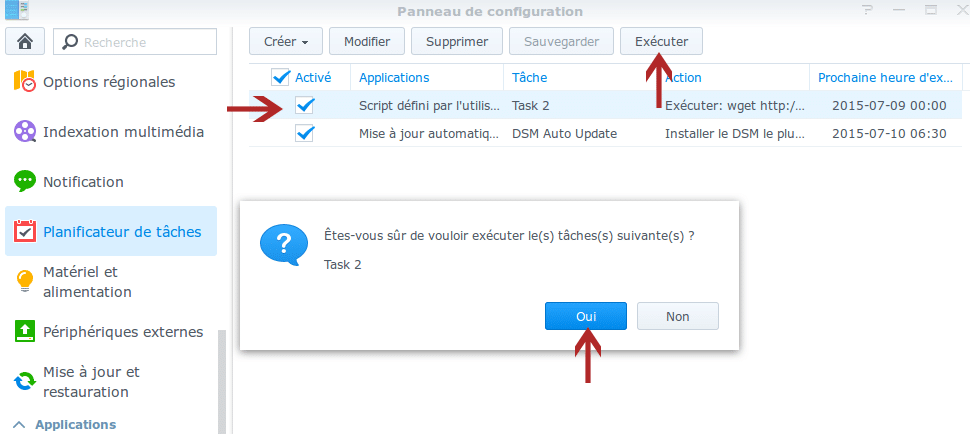Open Matériel et alimentation bulb icon
This screenshot has height=434, width=970.
[25, 281]
